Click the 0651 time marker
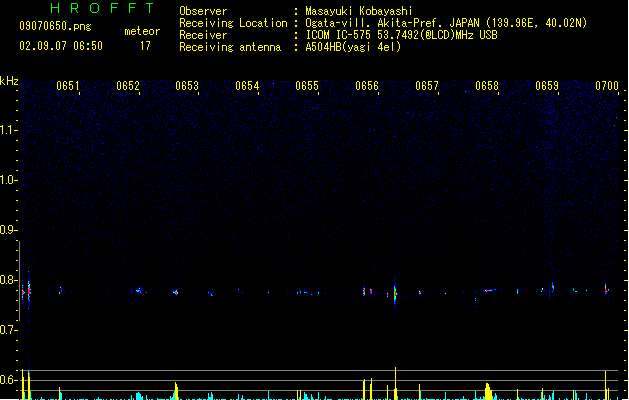Screen dimensions: 629x400 [67, 86]
